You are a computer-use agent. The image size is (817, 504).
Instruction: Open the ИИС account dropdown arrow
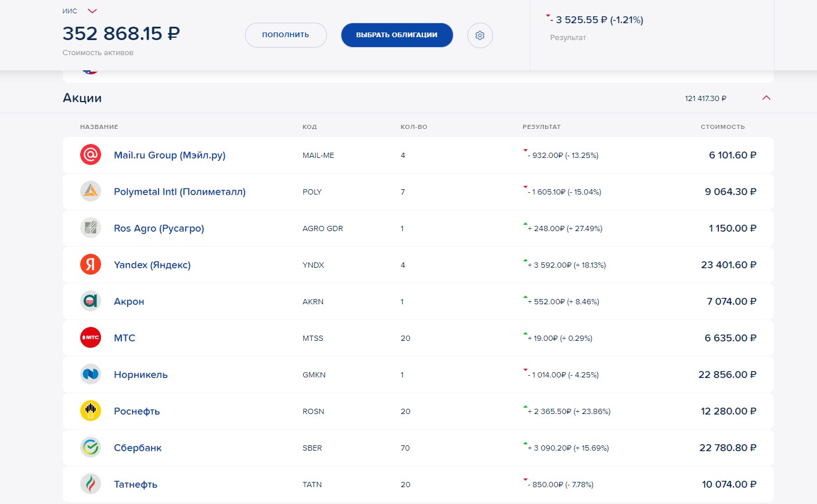pos(92,11)
